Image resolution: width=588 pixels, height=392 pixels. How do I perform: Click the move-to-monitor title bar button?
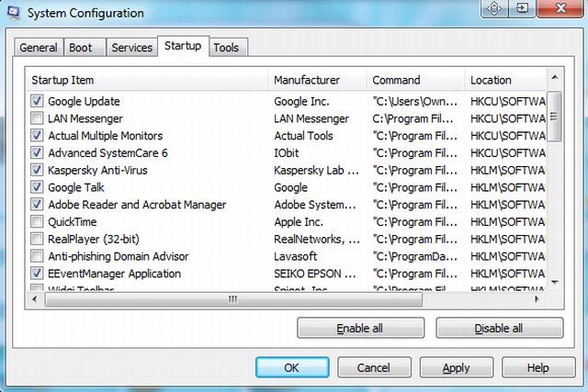(522, 8)
